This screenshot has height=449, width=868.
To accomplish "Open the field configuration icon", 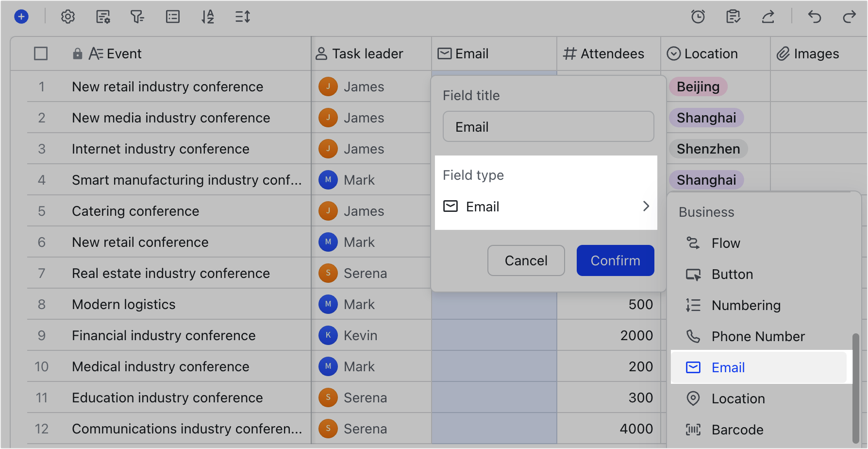I will [103, 17].
